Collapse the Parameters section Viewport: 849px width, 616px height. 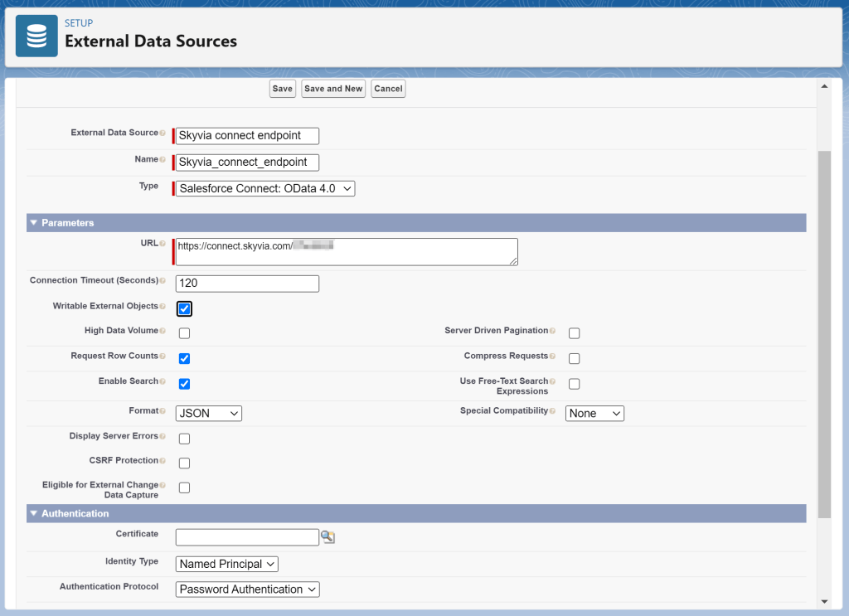tap(33, 222)
